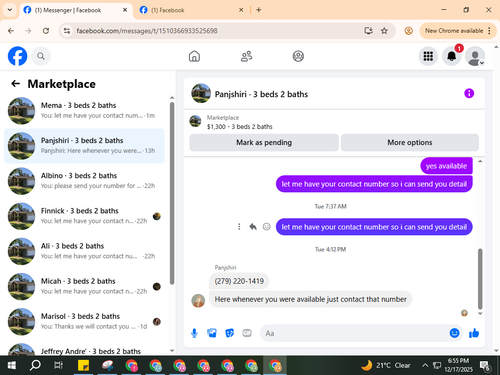Open the account profile menu
The height and width of the screenshot is (375, 500).
click(x=475, y=56)
